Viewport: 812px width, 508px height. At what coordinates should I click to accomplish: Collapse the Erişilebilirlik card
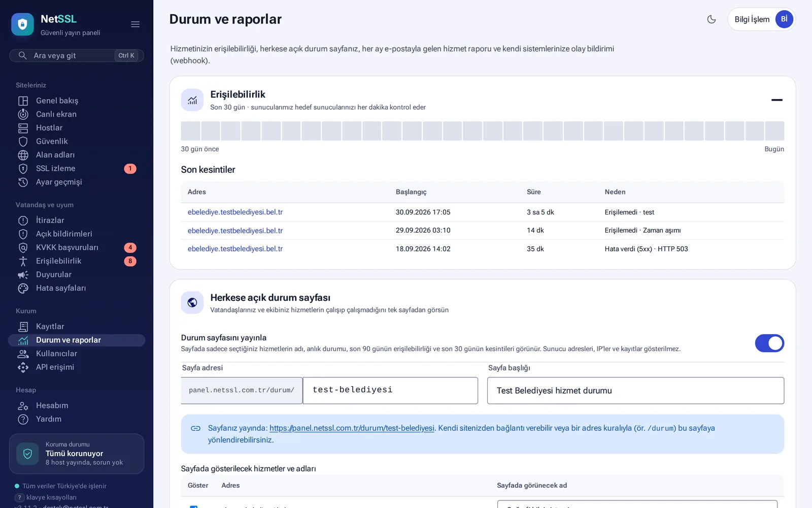(x=777, y=100)
